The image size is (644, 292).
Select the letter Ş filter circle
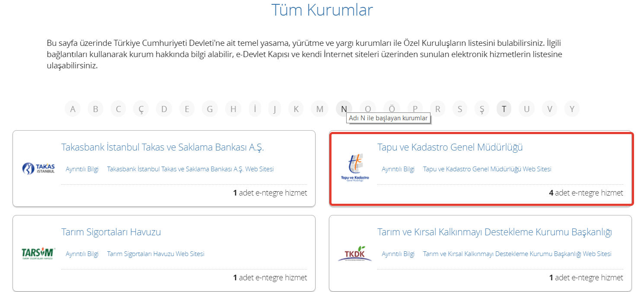point(481,109)
